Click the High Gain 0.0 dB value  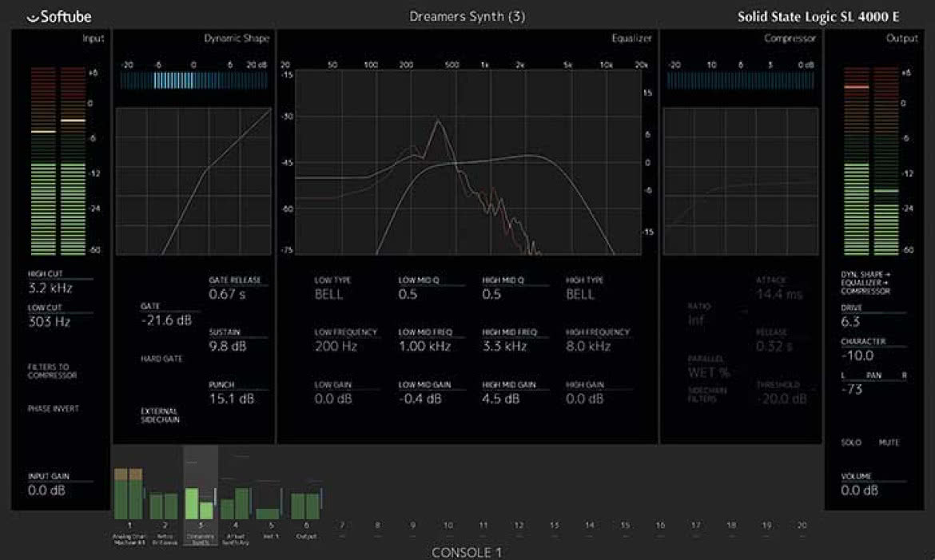(x=584, y=399)
